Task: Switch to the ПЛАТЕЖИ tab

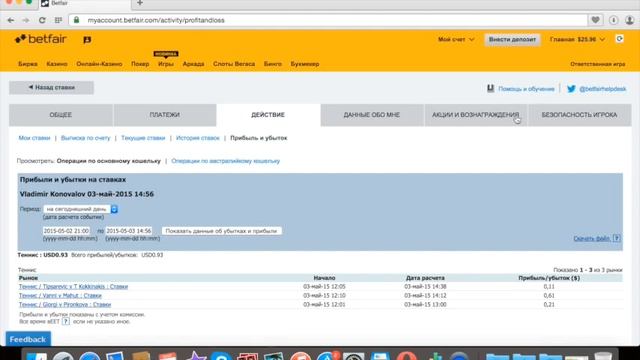Action: (165, 115)
